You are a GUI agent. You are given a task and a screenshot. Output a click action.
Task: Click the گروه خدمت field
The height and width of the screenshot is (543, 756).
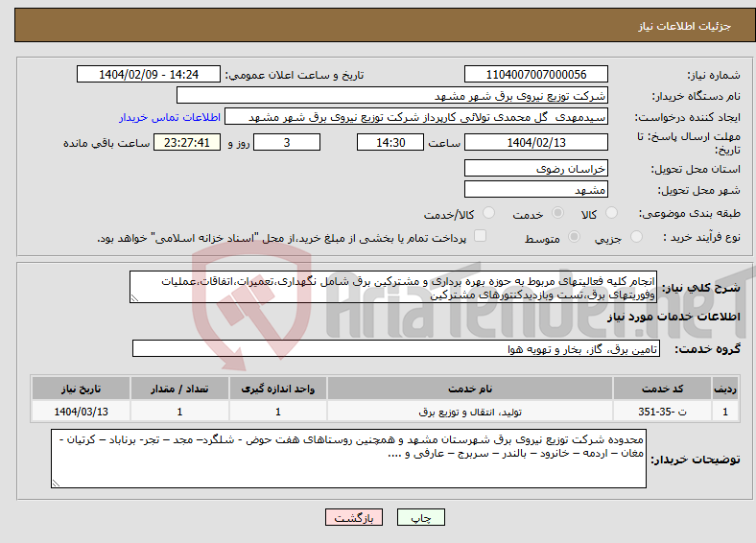click(x=396, y=348)
